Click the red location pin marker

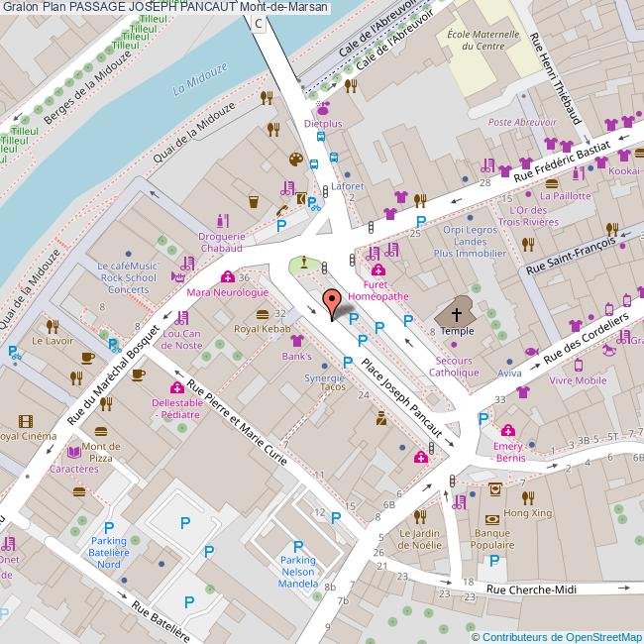[x=332, y=302]
